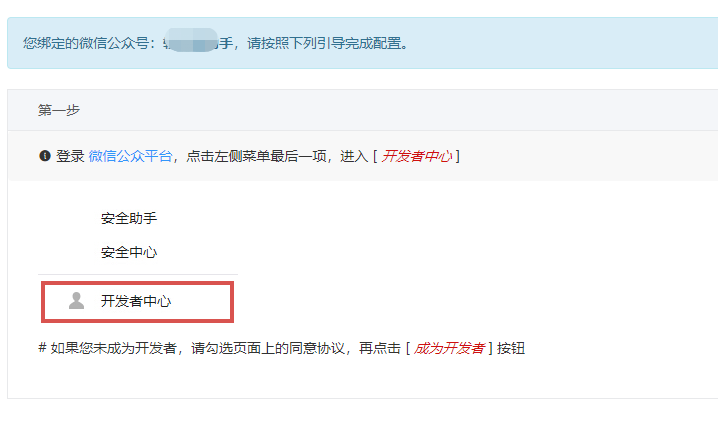The width and height of the screenshot is (718, 424).
Task: Click the word 按钮 at the note's end
Action: (x=511, y=348)
